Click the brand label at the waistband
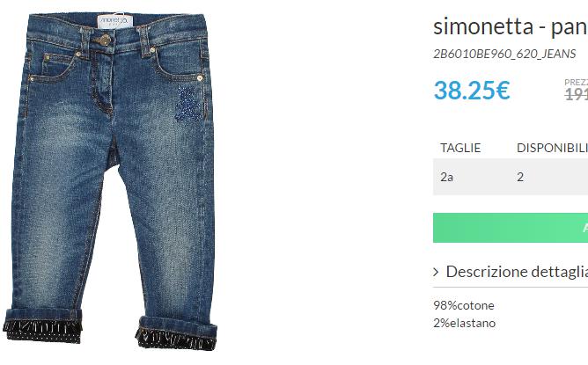The height and width of the screenshot is (365, 588). [114, 21]
